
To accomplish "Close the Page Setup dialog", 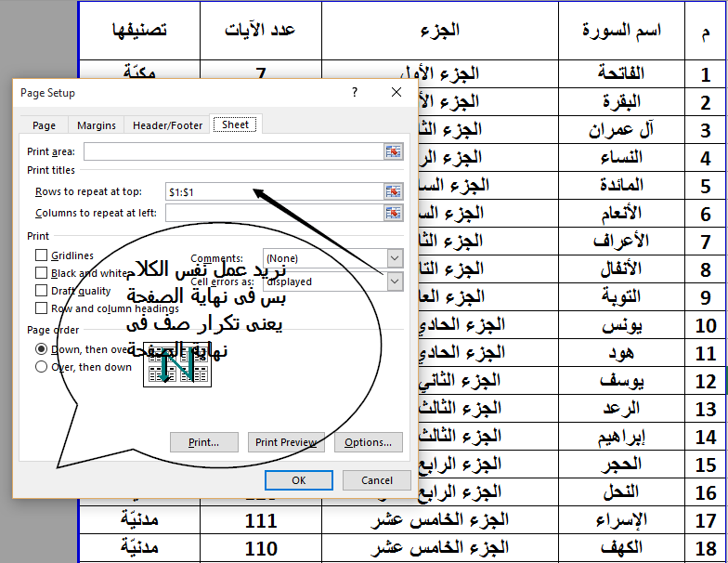I will 396,92.
